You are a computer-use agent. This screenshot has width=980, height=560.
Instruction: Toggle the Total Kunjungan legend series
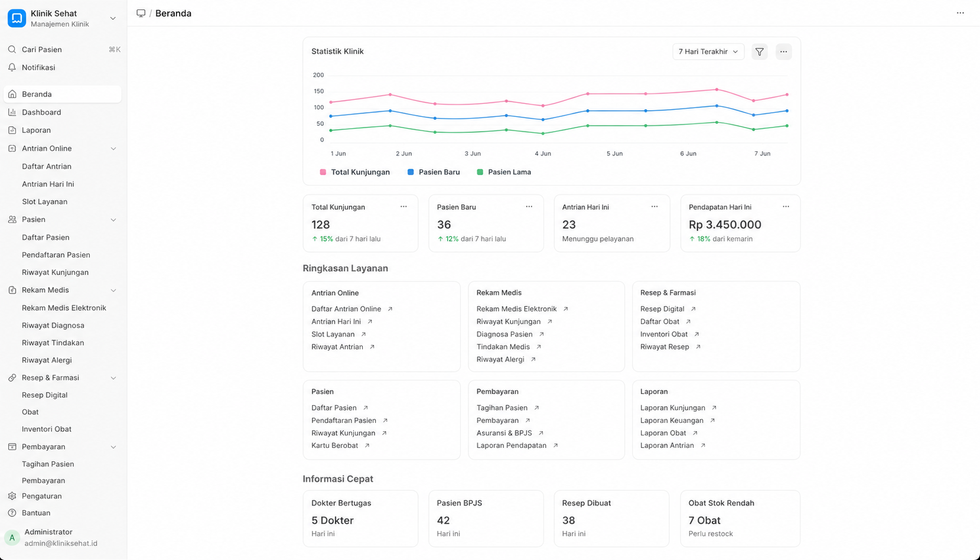coord(354,172)
